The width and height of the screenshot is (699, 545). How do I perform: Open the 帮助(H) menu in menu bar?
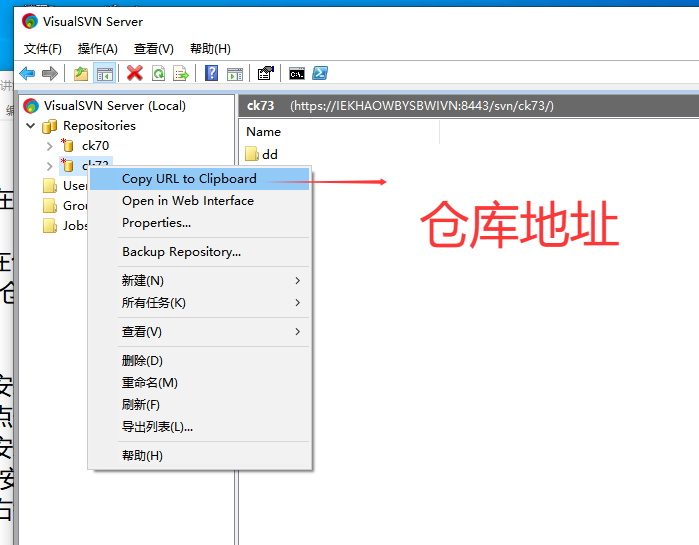tap(210, 49)
